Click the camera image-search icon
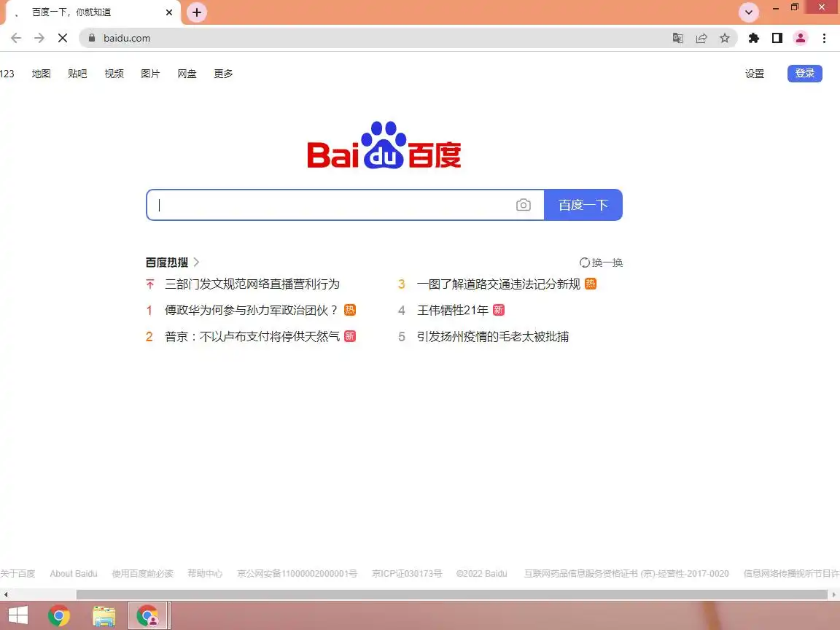The width and height of the screenshot is (840, 630). coord(524,205)
